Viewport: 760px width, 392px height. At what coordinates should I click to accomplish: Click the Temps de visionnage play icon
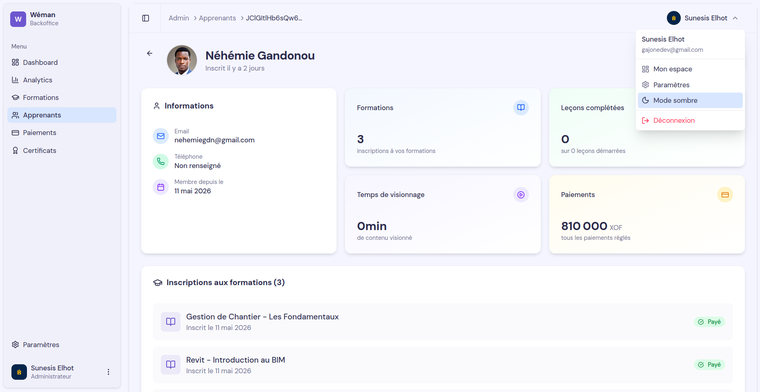[x=521, y=194]
